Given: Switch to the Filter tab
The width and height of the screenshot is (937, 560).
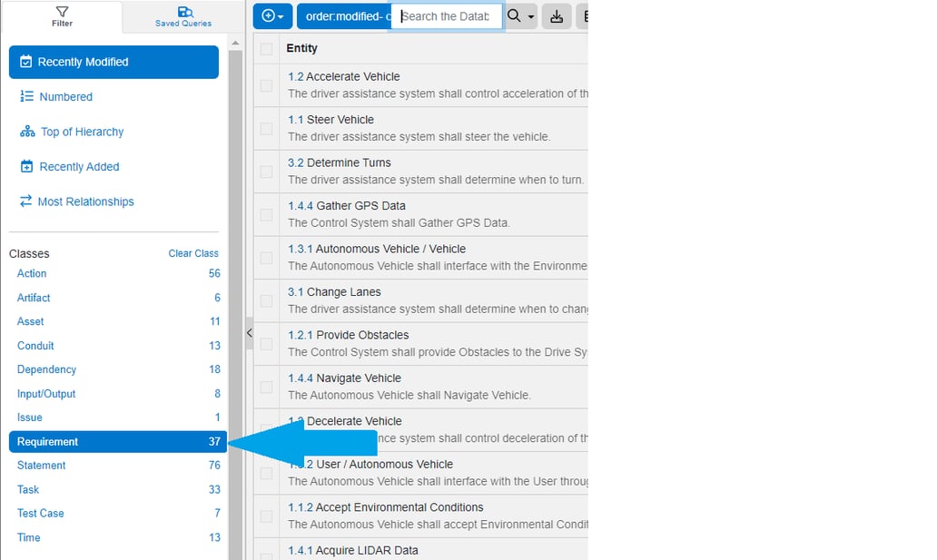Looking at the screenshot, I should (x=62, y=16).
